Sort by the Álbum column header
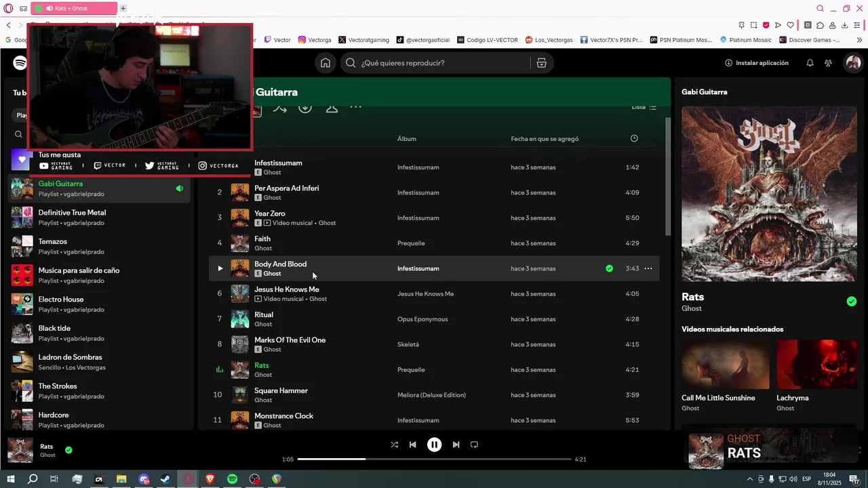This screenshot has height=488, width=868. click(x=407, y=139)
